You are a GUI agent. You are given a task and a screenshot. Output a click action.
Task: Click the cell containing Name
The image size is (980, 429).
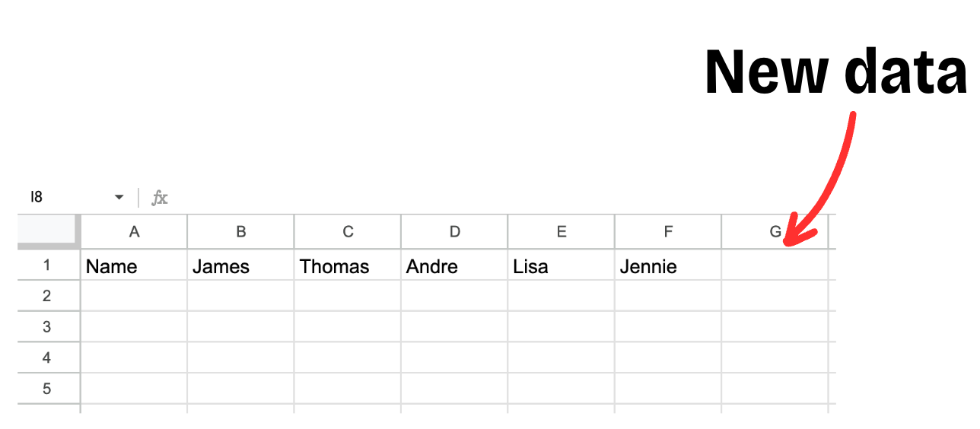134,265
